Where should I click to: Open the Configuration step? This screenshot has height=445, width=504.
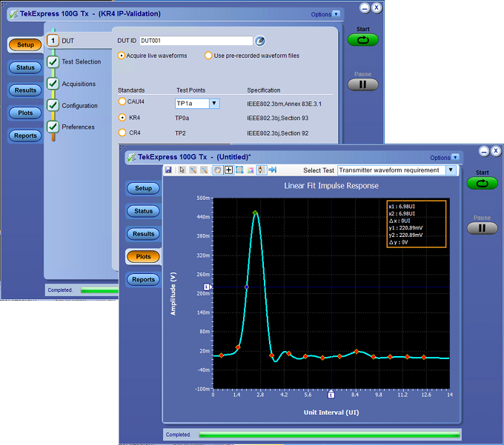point(79,106)
